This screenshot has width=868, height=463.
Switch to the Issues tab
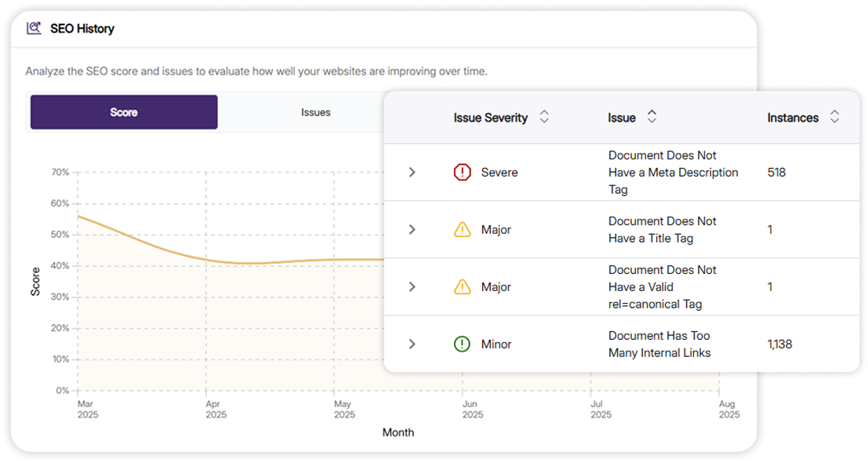pos(315,112)
